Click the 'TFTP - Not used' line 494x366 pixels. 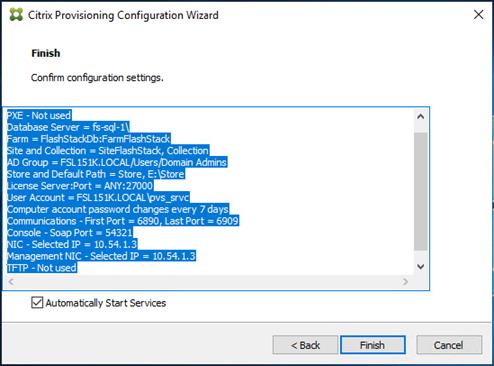point(42,267)
